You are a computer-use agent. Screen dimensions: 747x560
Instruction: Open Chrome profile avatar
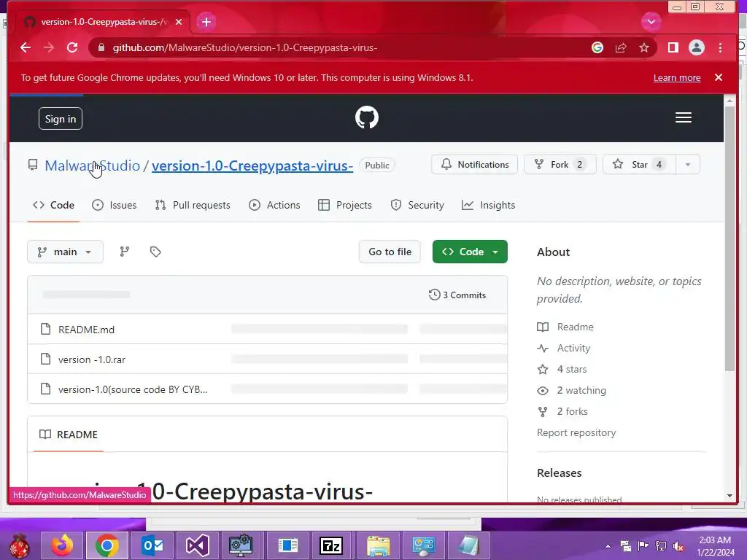click(x=697, y=47)
